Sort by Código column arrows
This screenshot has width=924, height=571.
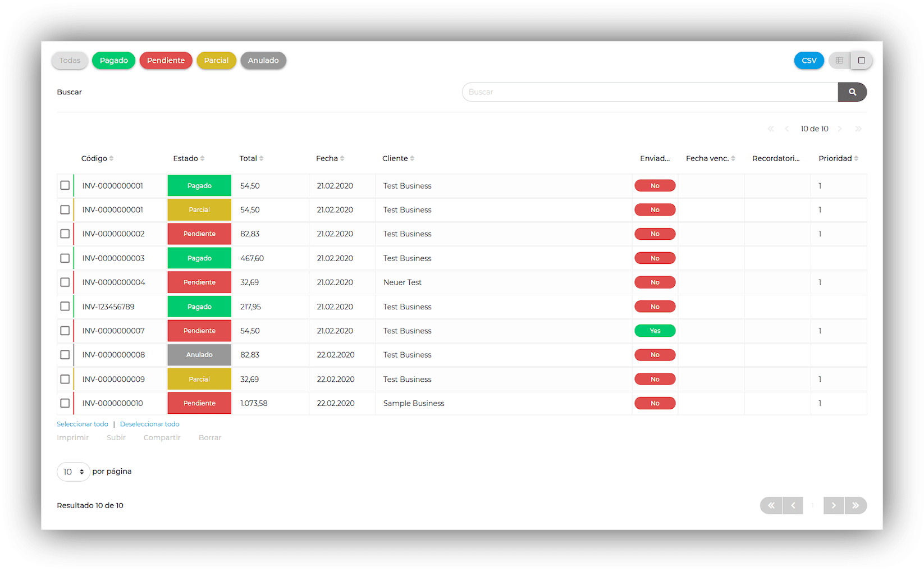[x=111, y=158]
